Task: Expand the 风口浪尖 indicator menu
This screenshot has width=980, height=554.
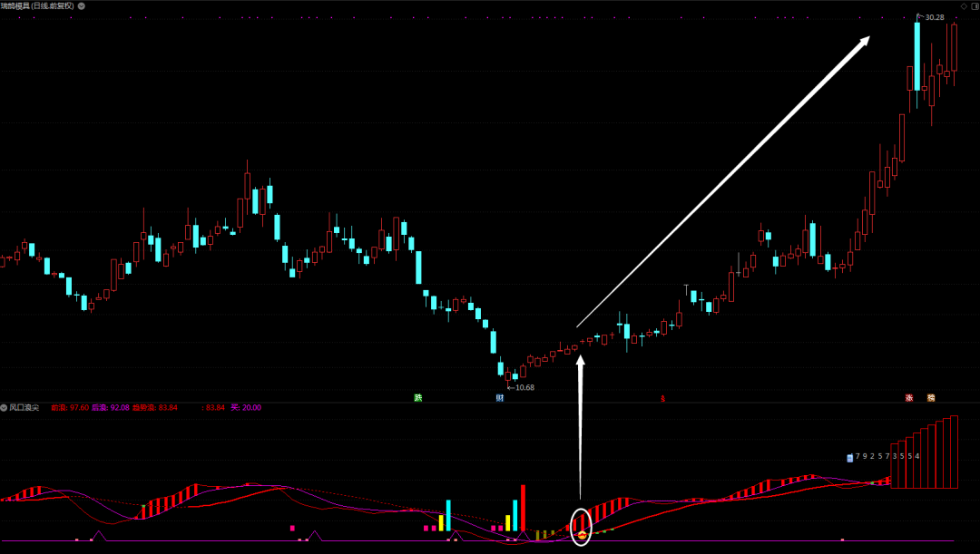Action: pos(4,407)
